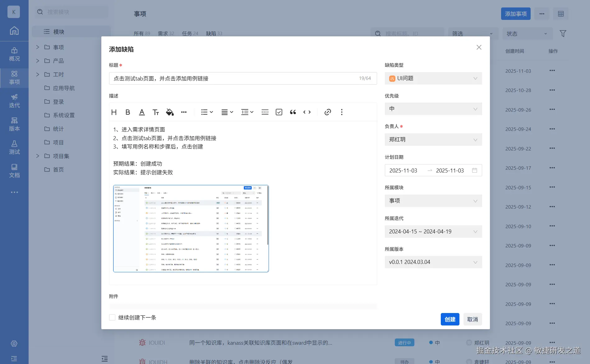Click the embedded screenshot in the description
Image resolution: width=590 pixels, height=364 pixels.
point(191,229)
